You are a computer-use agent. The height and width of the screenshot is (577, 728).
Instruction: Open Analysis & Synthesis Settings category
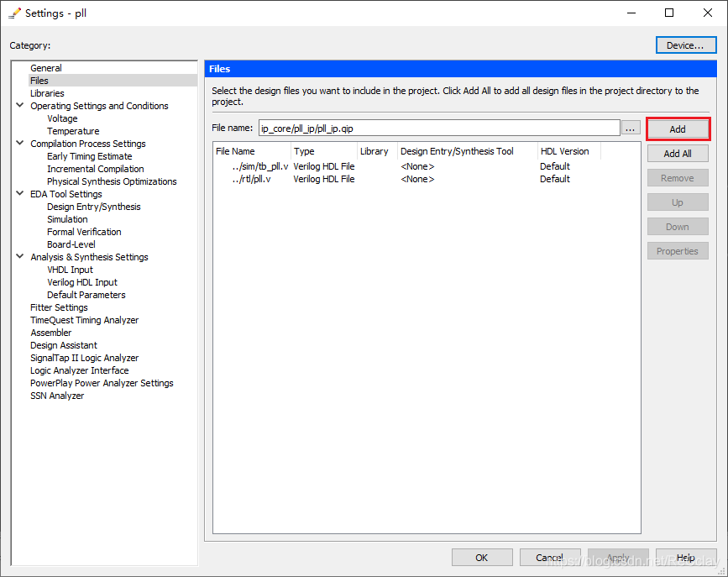pos(89,256)
